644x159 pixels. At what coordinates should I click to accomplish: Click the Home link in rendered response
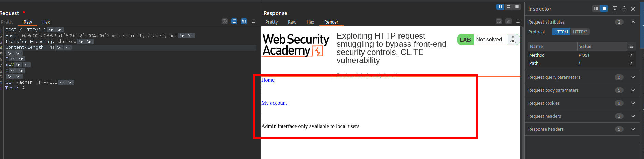268,80
